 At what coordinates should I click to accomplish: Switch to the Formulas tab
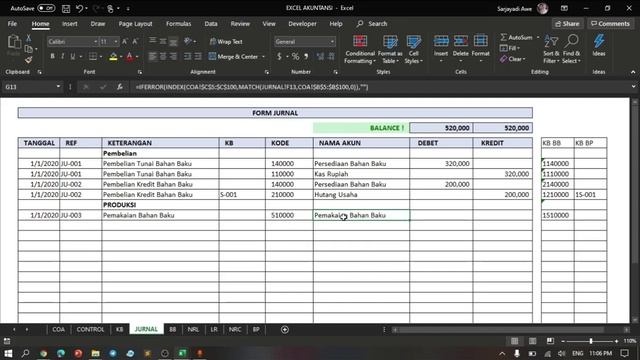pyautogui.click(x=178, y=24)
